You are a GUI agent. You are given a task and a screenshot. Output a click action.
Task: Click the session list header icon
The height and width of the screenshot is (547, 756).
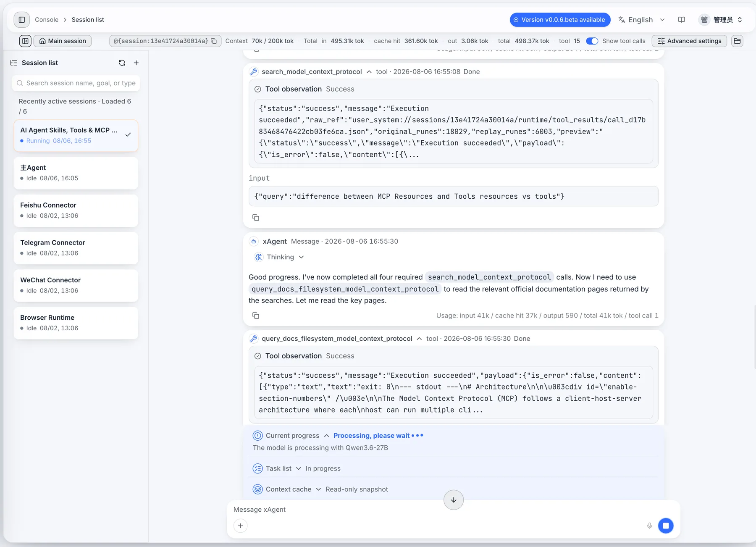click(14, 63)
